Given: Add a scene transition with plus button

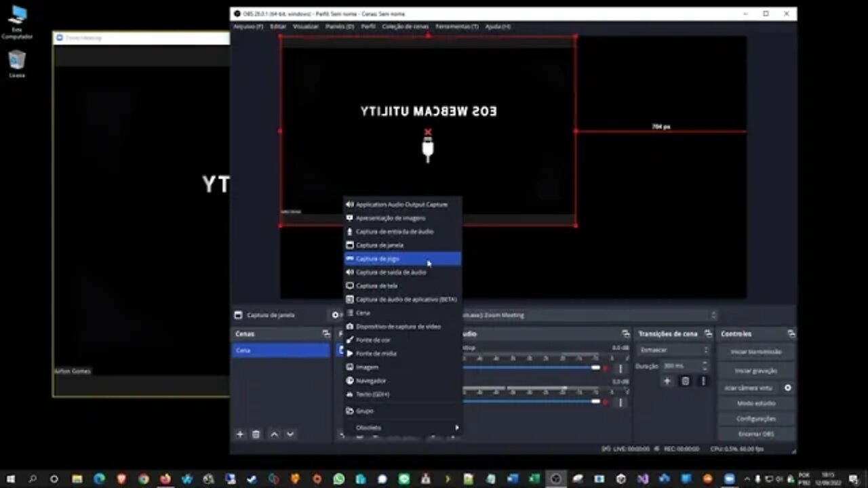Looking at the screenshot, I should 667,382.
